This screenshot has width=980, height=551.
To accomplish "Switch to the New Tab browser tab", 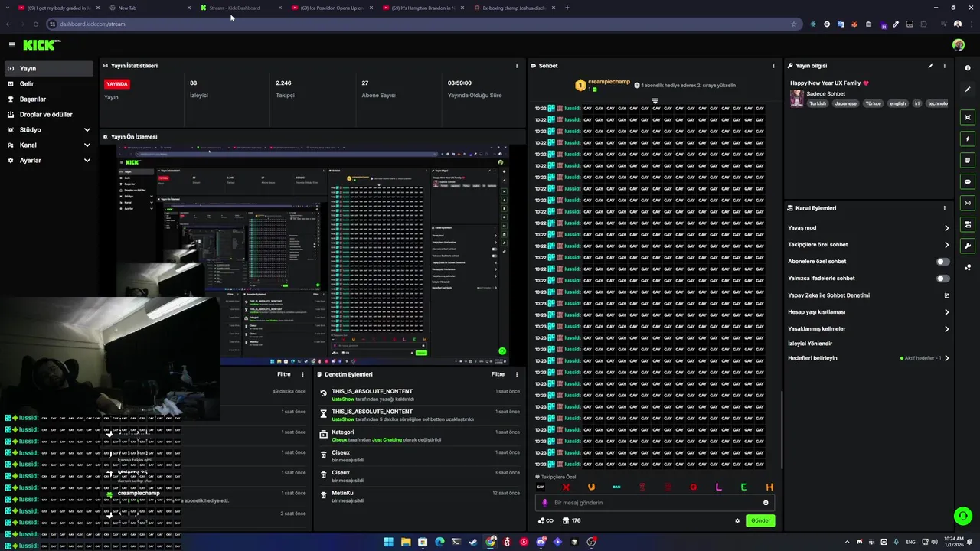I will [x=150, y=8].
